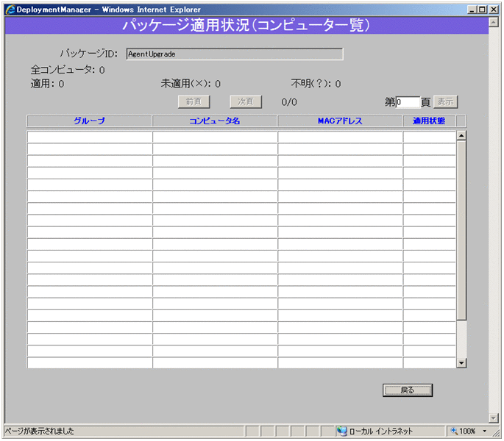The height and width of the screenshot is (441, 504).
Task: Sort by the グループ column header
Action: tap(89, 121)
